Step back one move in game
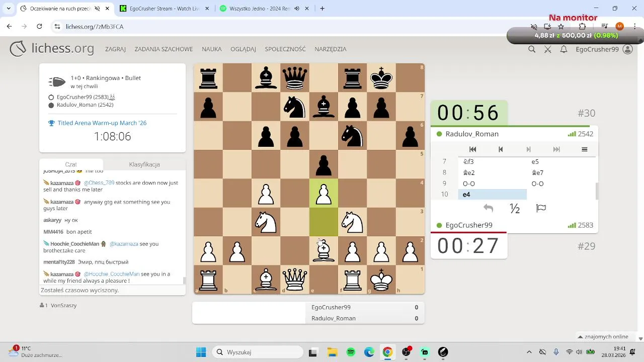The image size is (644, 362). (x=501, y=149)
